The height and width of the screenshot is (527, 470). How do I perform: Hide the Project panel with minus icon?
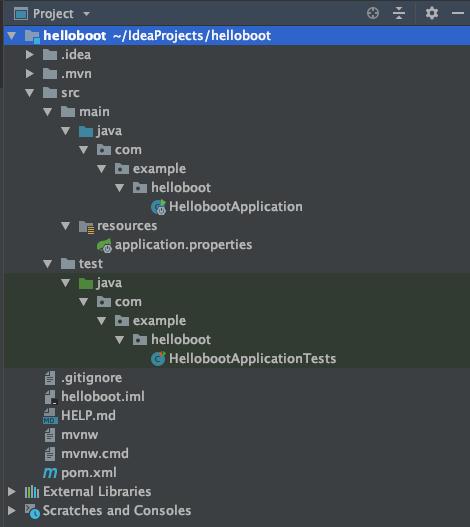click(458, 13)
